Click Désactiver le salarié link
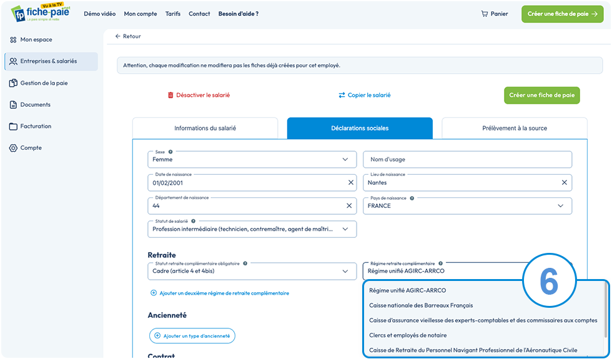The height and width of the screenshot is (364, 612). point(199,95)
